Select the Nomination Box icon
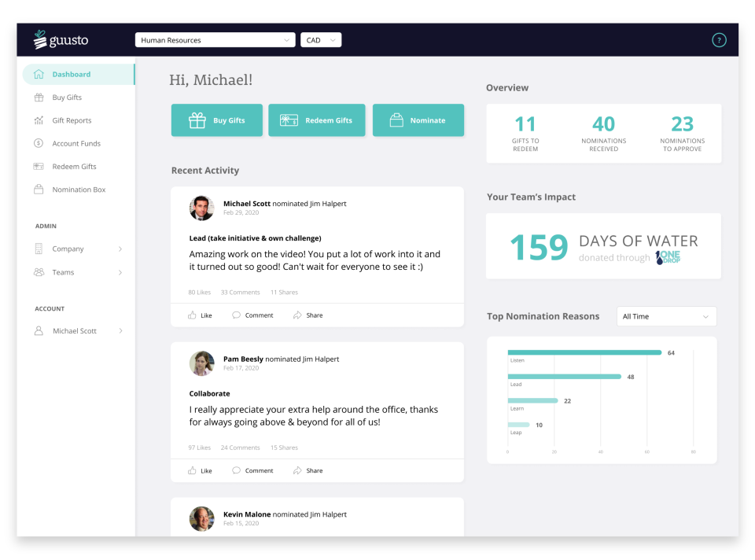Screen dimensions: 755x560 coord(40,190)
